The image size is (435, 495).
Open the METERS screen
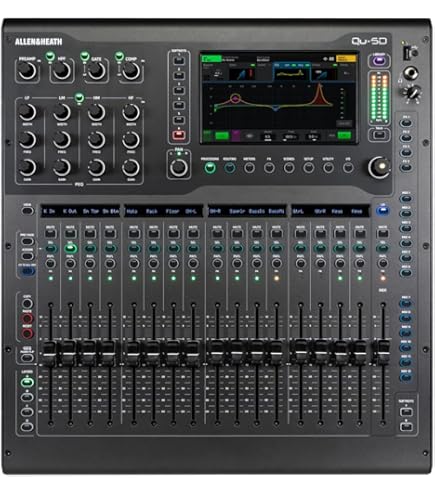click(249, 168)
